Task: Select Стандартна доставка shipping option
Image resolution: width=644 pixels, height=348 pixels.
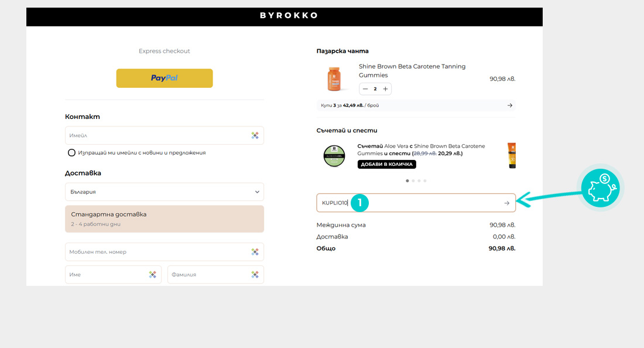Action: click(165, 219)
